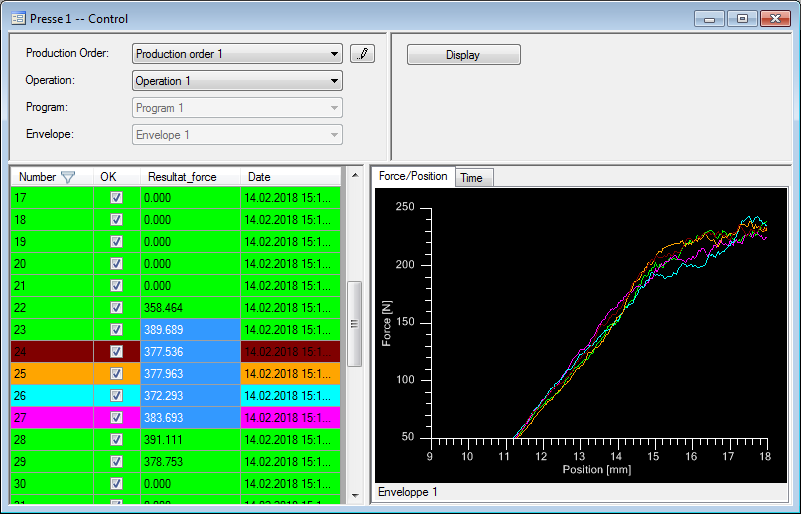This screenshot has width=801, height=514.
Task: Open the Operation dropdown
Action: coord(237,81)
